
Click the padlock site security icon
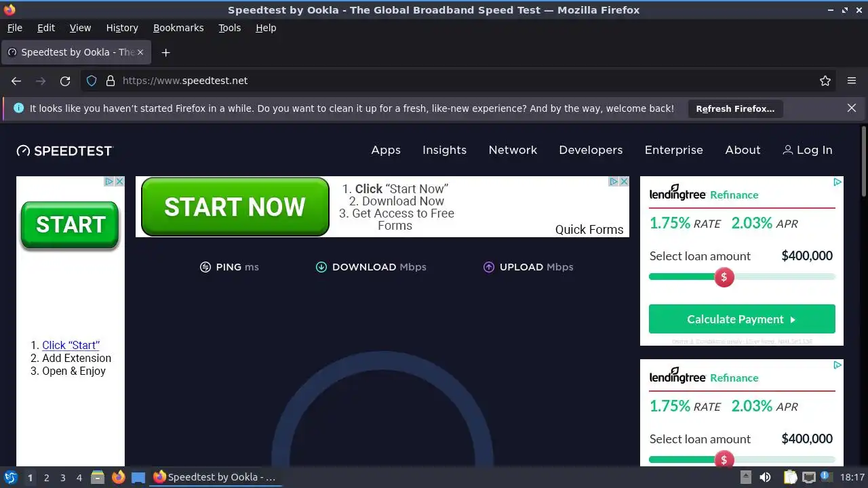pyautogui.click(x=111, y=81)
